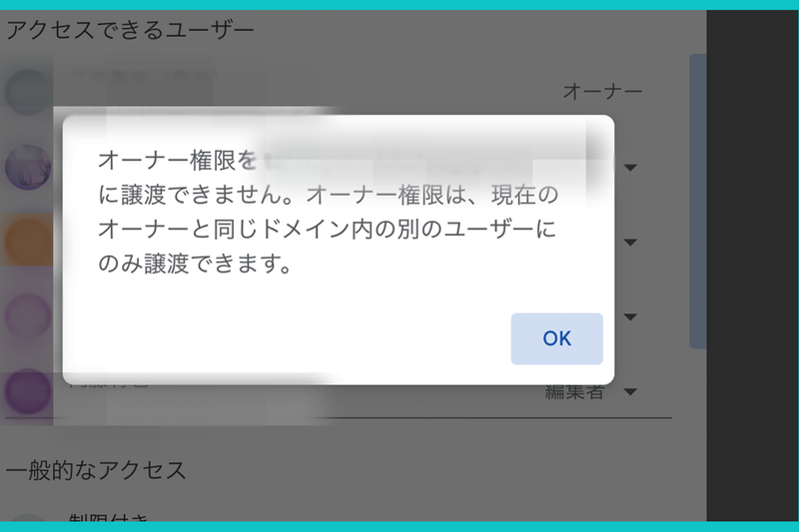Select the orange user avatar

pos(28,242)
